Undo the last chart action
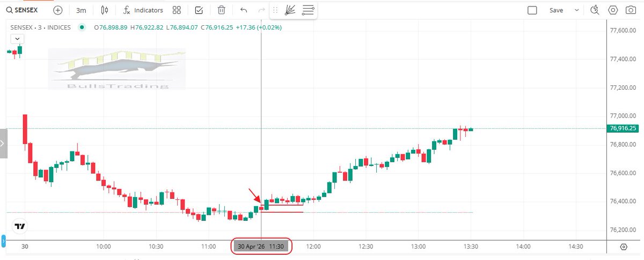This screenshot has height=260, width=644. coord(244,10)
